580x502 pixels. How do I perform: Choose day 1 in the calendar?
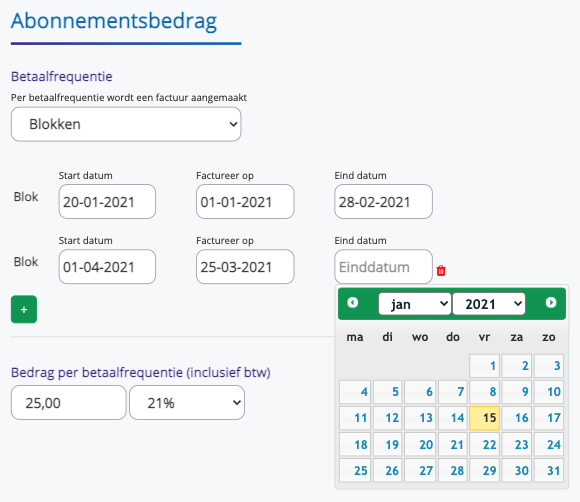click(x=484, y=366)
